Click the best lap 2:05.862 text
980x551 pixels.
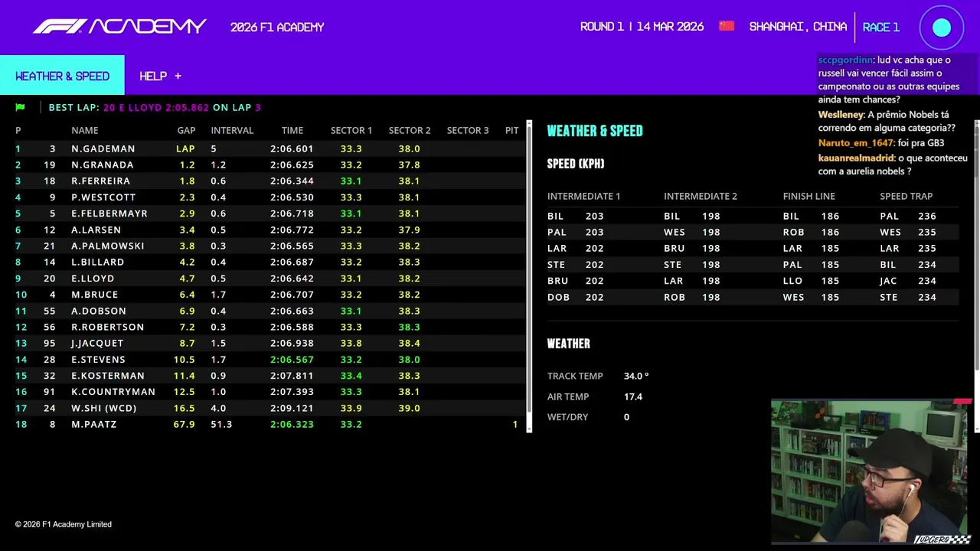tap(187, 107)
